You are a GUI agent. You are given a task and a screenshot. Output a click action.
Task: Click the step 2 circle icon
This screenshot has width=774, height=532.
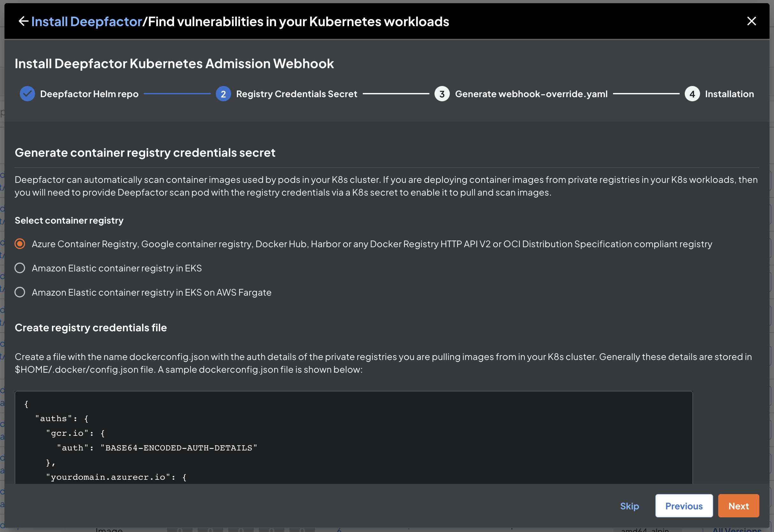[223, 94]
